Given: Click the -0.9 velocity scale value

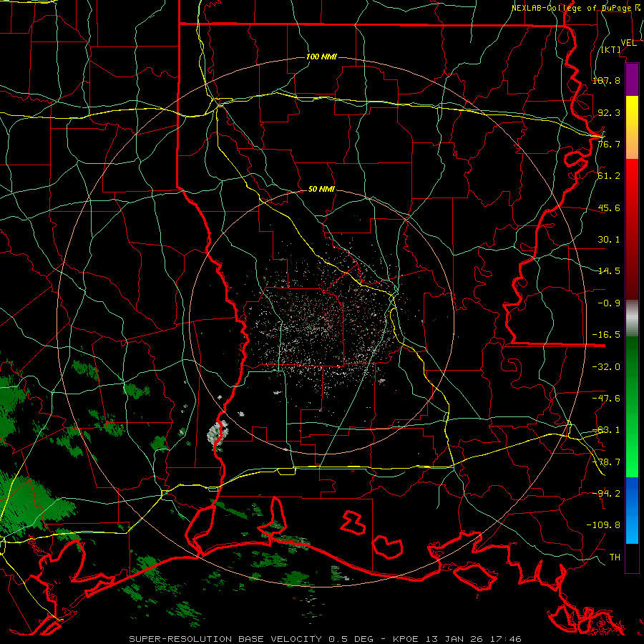Looking at the screenshot, I should [x=609, y=303].
